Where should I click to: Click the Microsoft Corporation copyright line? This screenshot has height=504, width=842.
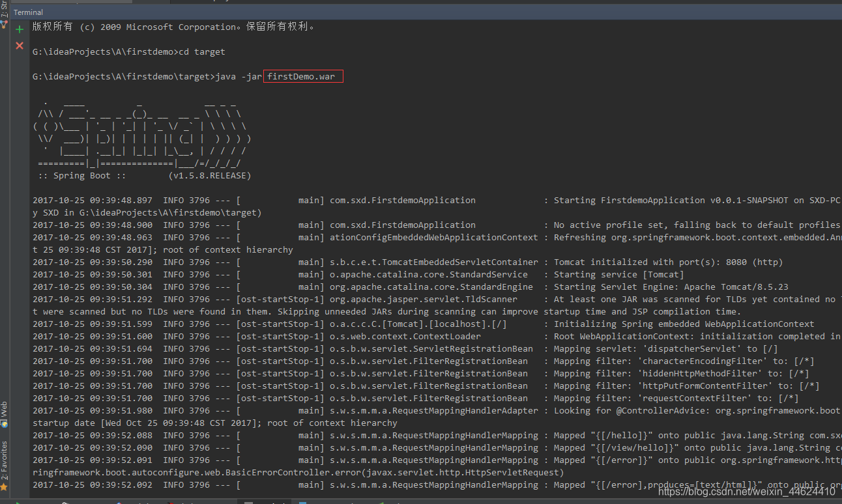pos(175,27)
